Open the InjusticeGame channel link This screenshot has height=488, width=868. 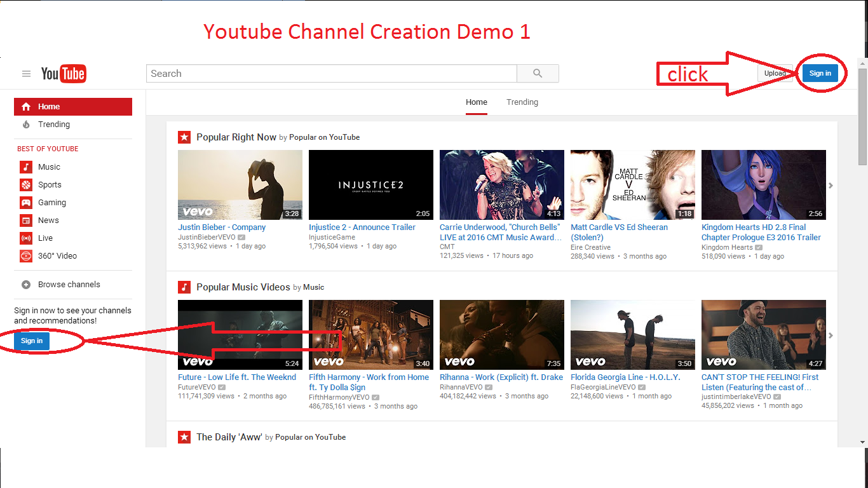[332, 237]
